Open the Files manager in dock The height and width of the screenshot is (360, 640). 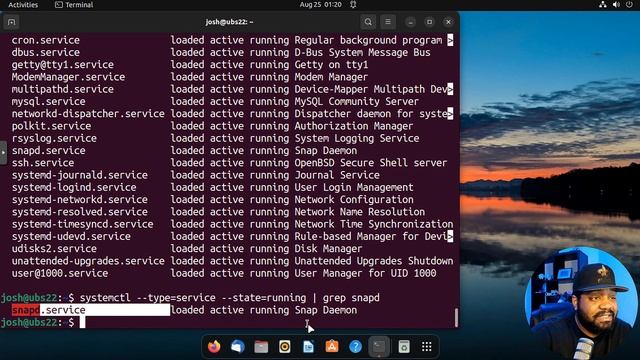[261, 347]
